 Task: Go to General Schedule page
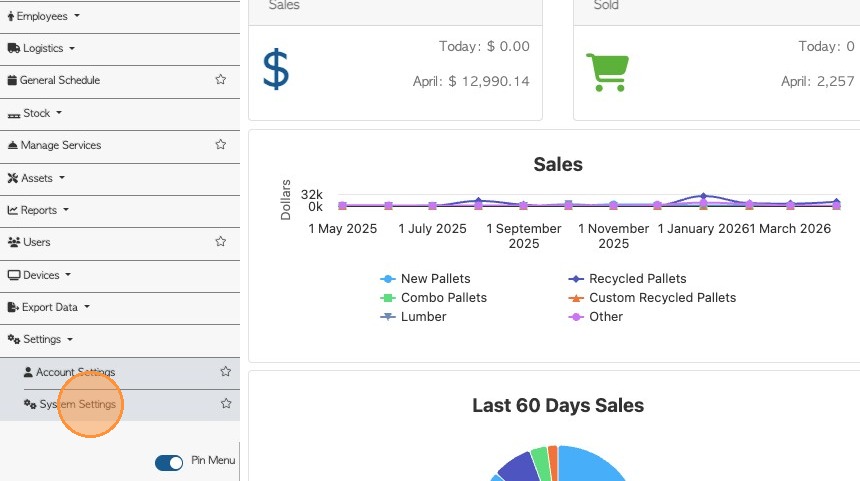coord(54,80)
